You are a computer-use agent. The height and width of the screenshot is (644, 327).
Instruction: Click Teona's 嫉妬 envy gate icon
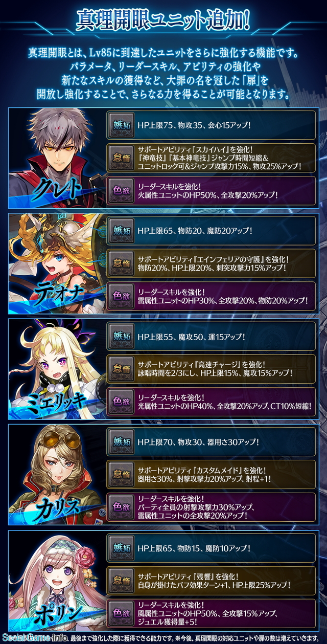122,231
